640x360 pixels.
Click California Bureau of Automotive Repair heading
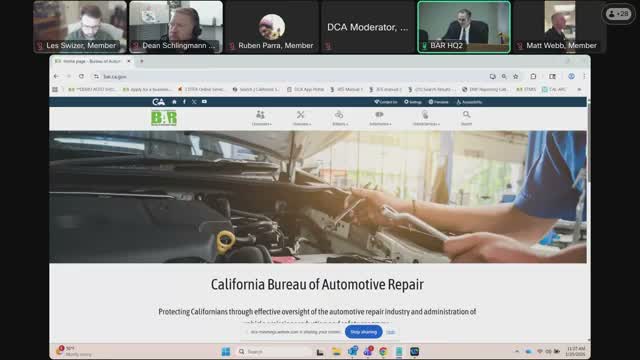[x=317, y=284]
